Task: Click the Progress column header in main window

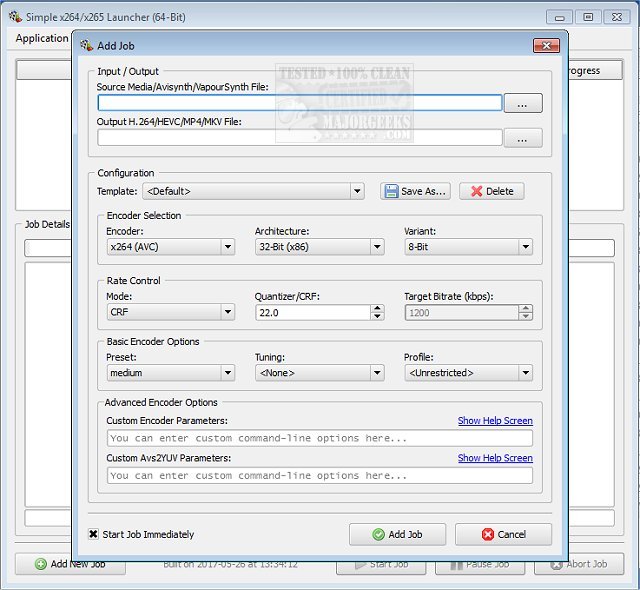Action: tap(595, 71)
